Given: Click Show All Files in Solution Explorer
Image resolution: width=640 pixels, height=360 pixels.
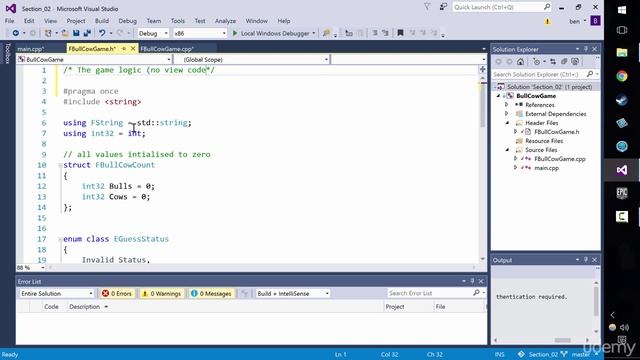Looking at the screenshot, I should [575, 62].
